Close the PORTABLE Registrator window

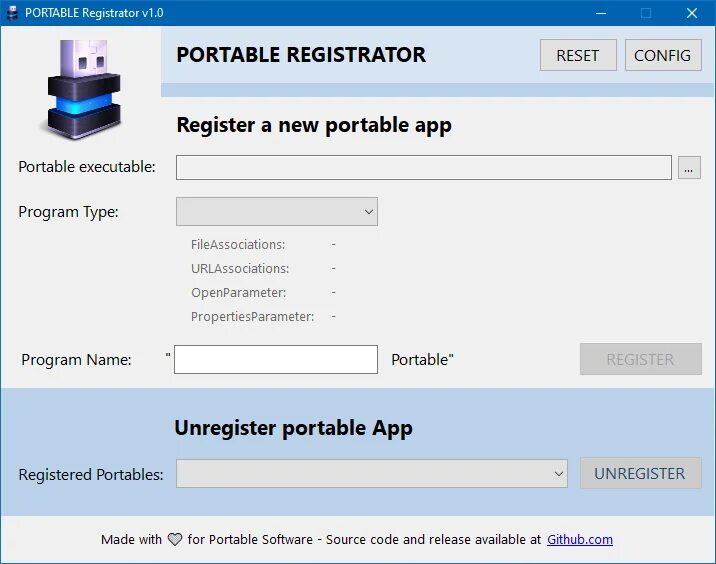692,13
